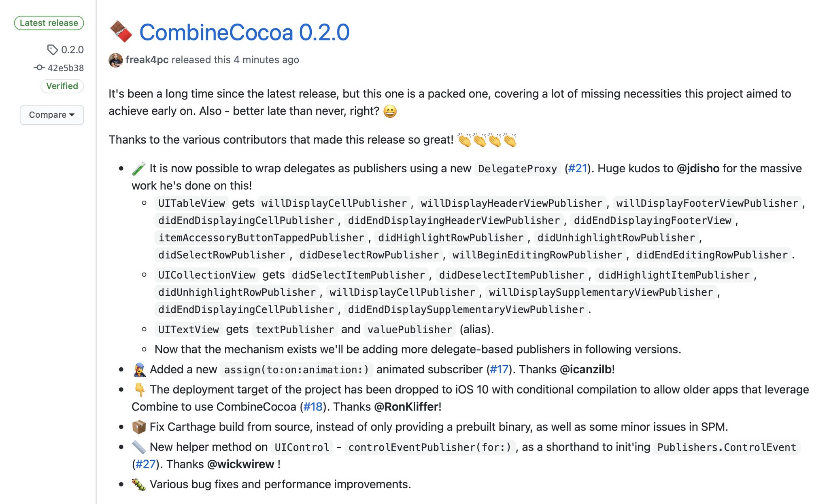Open pull request #21 link
Image resolution: width=829 pixels, height=504 pixels.
click(x=578, y=168)
